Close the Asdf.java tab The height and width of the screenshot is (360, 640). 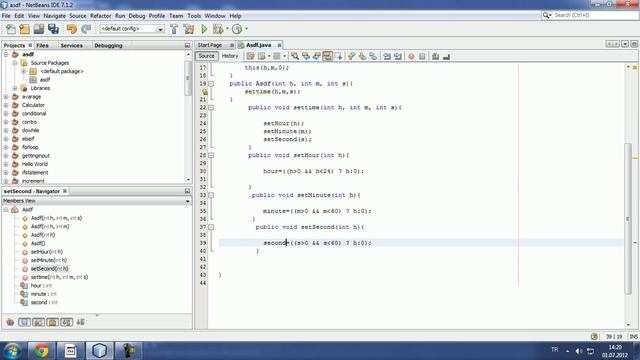[x=279, y=45]
